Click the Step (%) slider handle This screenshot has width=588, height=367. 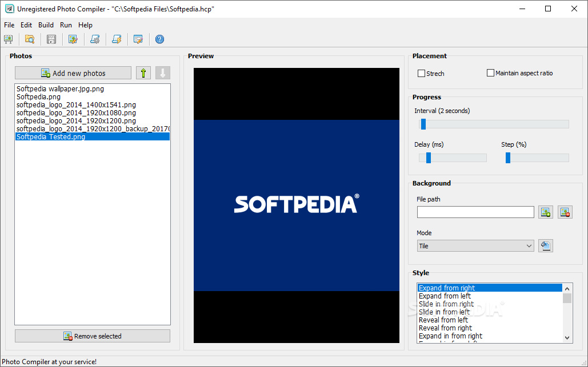tap(508, 158)
